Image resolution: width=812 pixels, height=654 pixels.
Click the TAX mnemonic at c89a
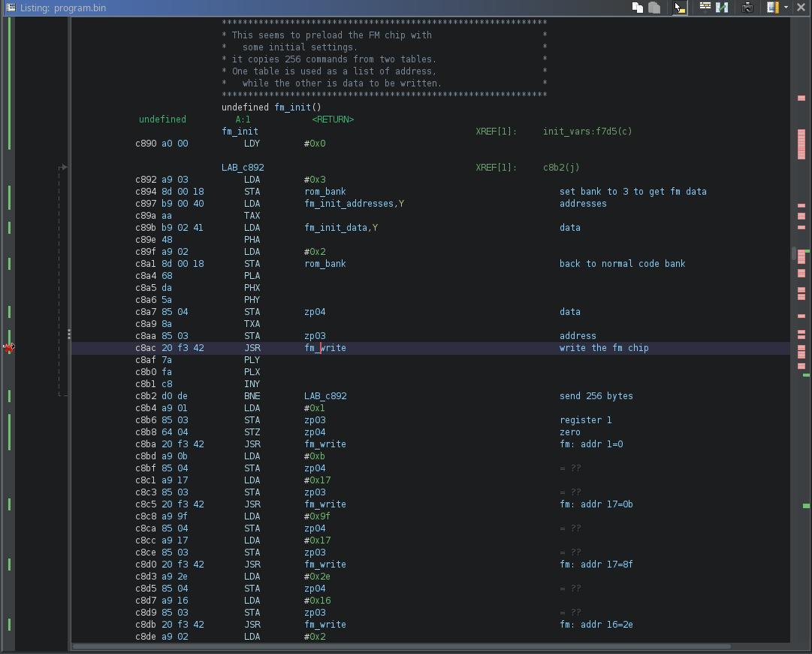coord(252,216)
